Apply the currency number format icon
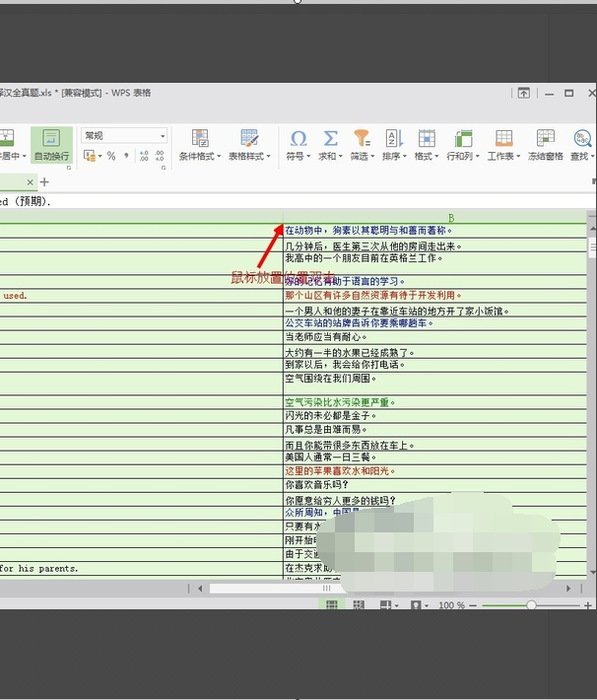The width and height of the screenshot is (597, 700). point(90,156)
